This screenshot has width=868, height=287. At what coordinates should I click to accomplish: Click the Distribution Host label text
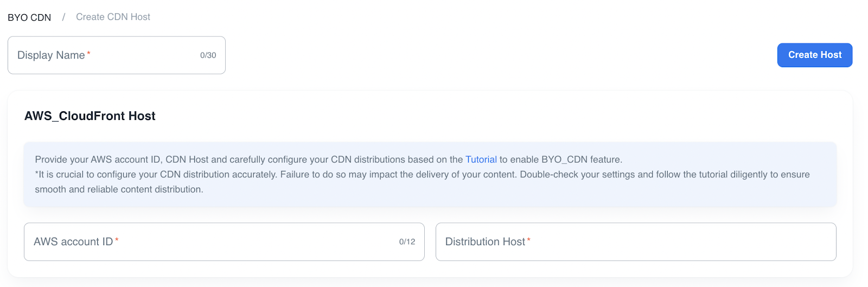point(485,242)
